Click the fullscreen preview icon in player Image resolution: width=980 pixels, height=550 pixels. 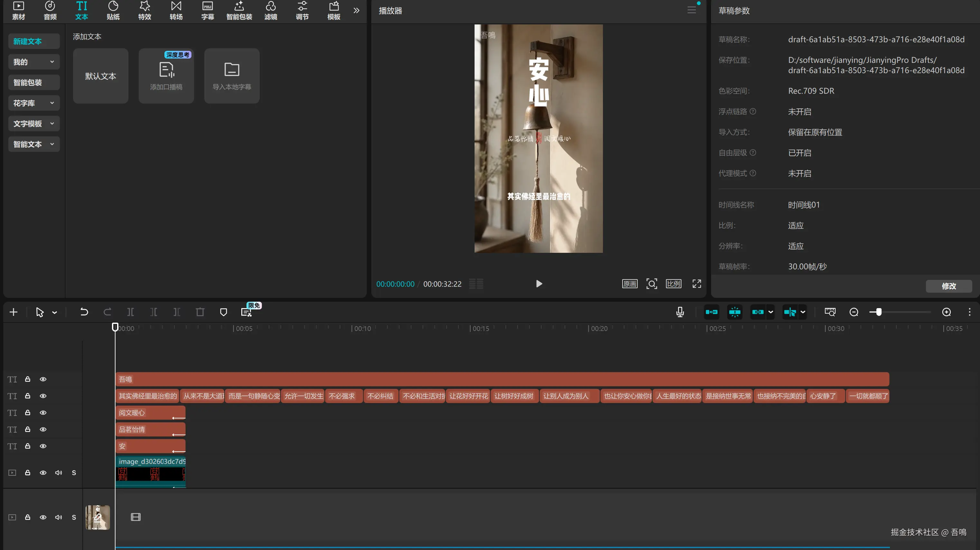point(697,284)
